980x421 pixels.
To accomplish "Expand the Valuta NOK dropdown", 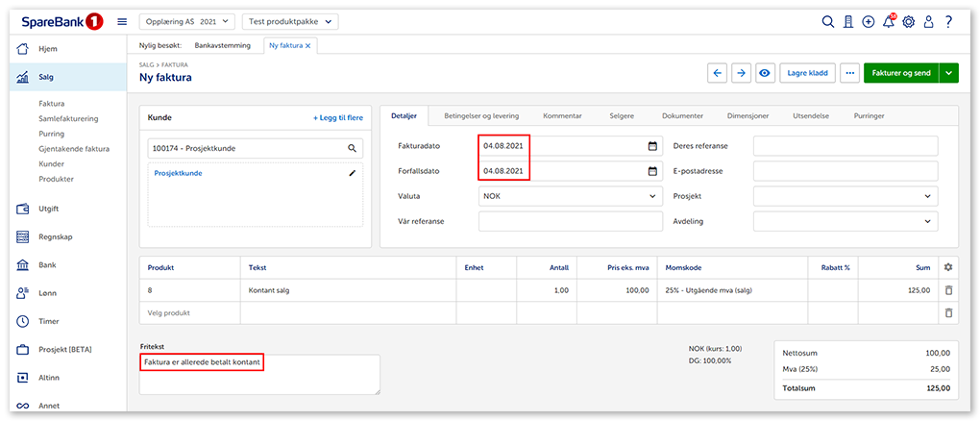I will 567,196.
